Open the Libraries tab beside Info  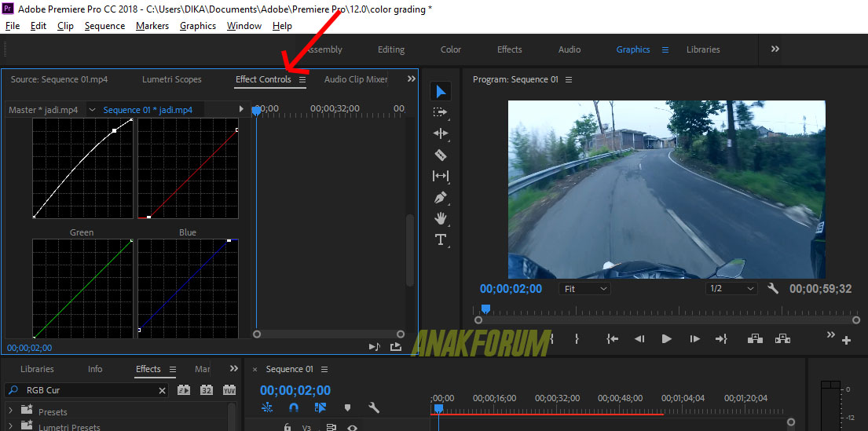(x=37, y=369)
